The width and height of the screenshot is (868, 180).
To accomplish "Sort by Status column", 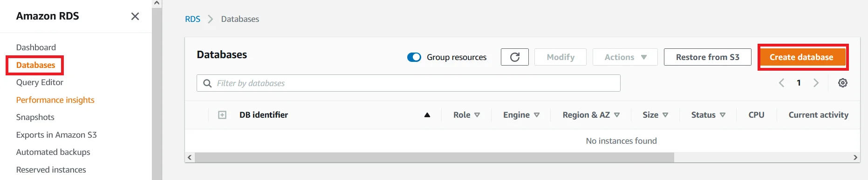I will pyautogui.click(x=708, y=115).
